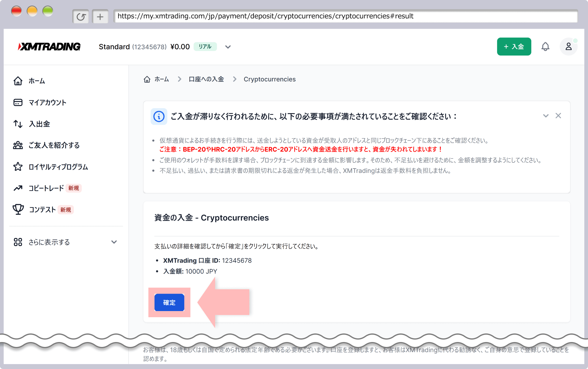Click the notification bell icon
588x369 pixels.
545,47
